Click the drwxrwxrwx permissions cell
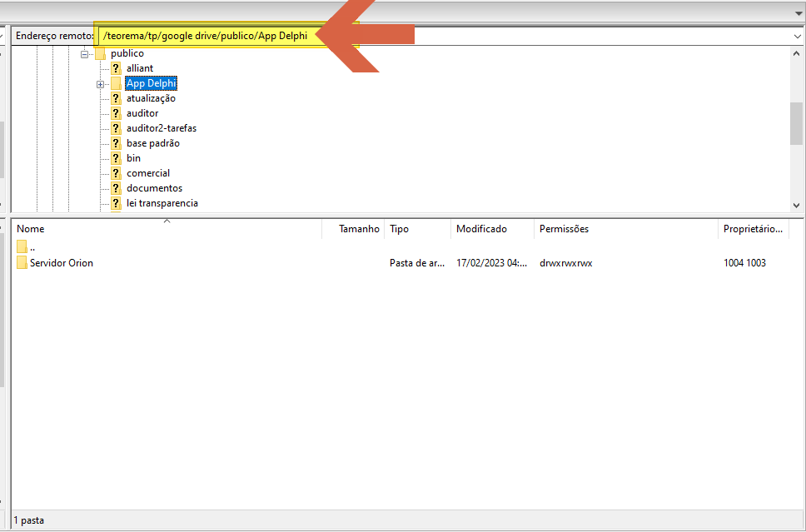The height and width of the screenshot is (532, 806). coord(566,262)
